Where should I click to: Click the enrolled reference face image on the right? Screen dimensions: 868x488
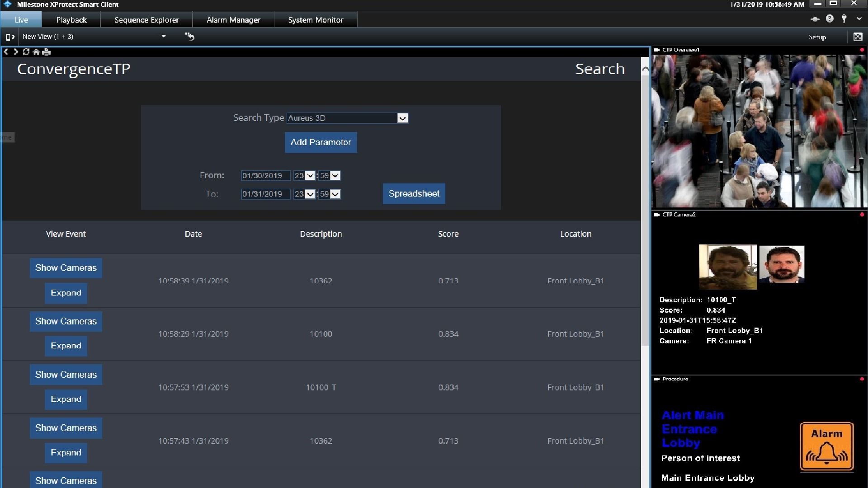click(782, 264)
